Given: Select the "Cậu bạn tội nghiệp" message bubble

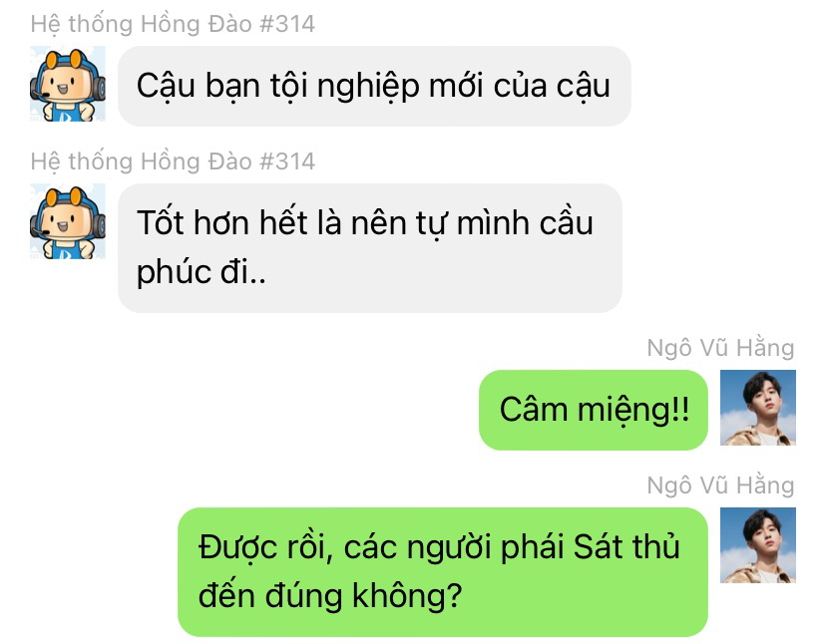Looking at the screenshot, I should [374, 86].
